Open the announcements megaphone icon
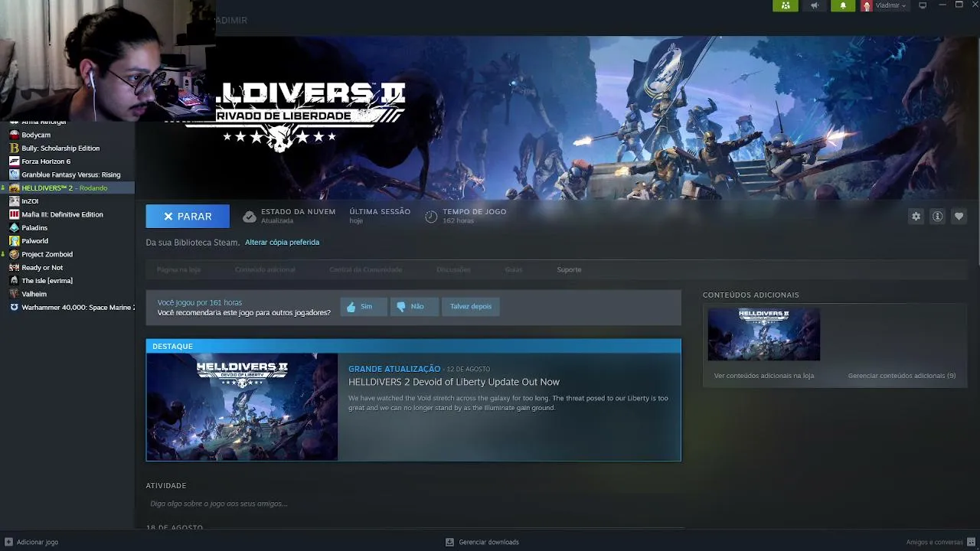Image resolution: width=980 pixels, height=551 pixels. 815,5
